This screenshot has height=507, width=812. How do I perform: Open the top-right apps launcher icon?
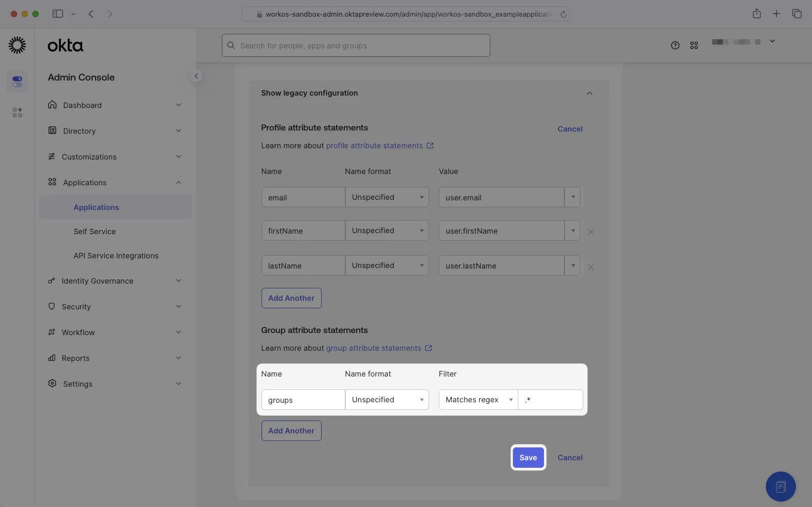coord(694,46)
